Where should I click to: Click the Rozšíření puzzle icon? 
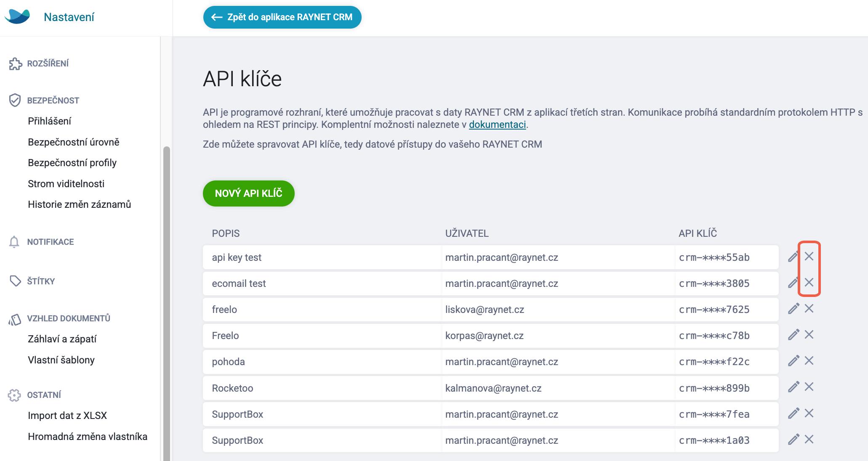click(x=15, y=64)
